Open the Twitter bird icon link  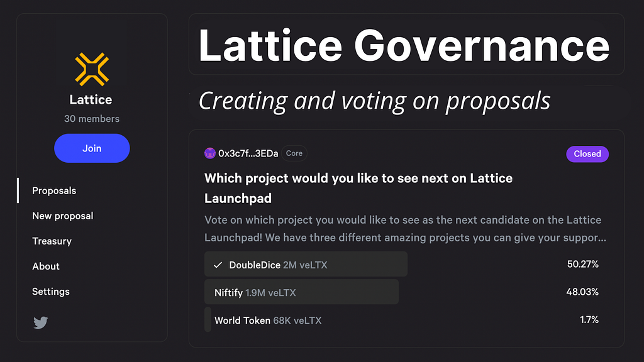click(x=41, y=322)
